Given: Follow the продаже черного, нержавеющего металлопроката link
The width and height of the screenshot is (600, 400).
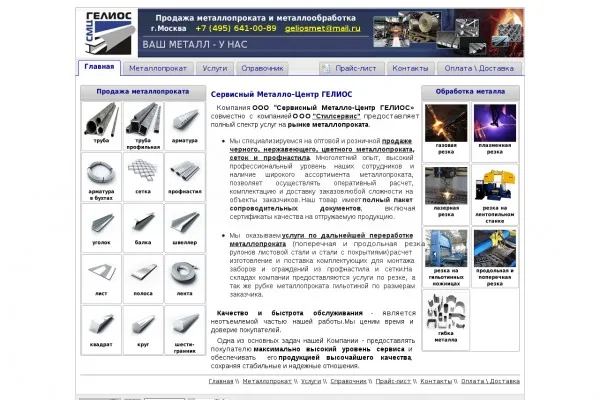Looking at the screenshot, I should (x=321, y=149).
